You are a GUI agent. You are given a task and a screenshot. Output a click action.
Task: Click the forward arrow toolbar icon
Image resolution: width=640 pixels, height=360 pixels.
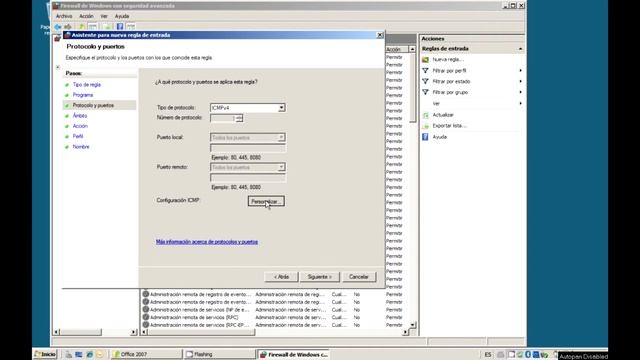tap(68, 27)
